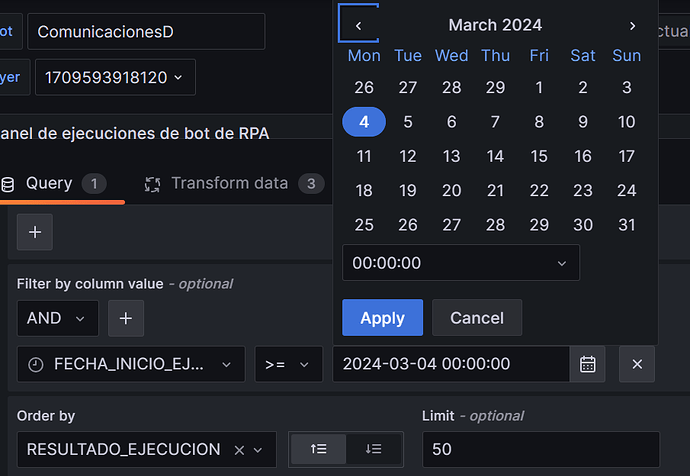This screenshot has width=690, height=476.
Task: Click the Transform data tab icon
Action: 153,184
